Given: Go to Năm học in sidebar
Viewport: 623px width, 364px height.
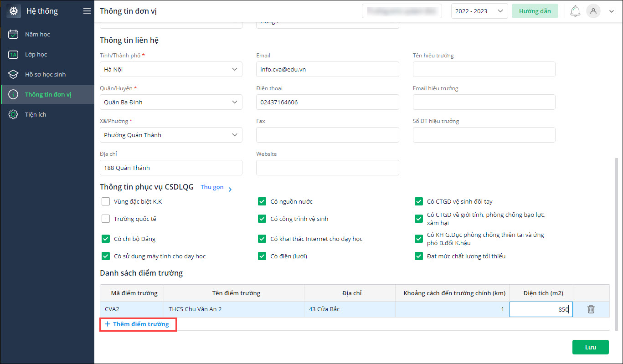Looking at the screenshot, I should pos(47,34).
